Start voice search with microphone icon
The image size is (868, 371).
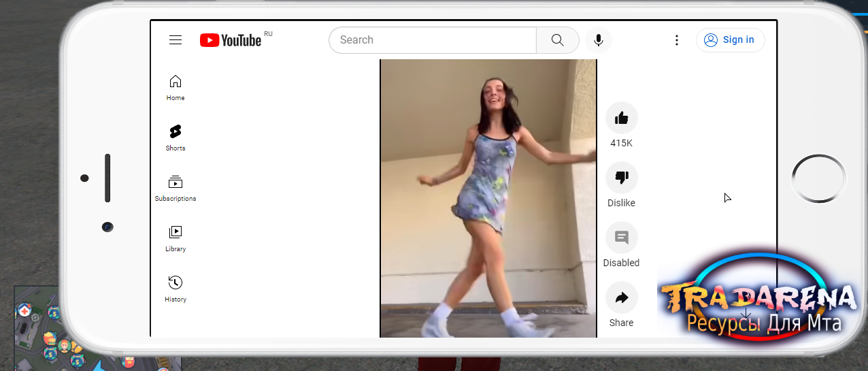[x=599, y=40]
